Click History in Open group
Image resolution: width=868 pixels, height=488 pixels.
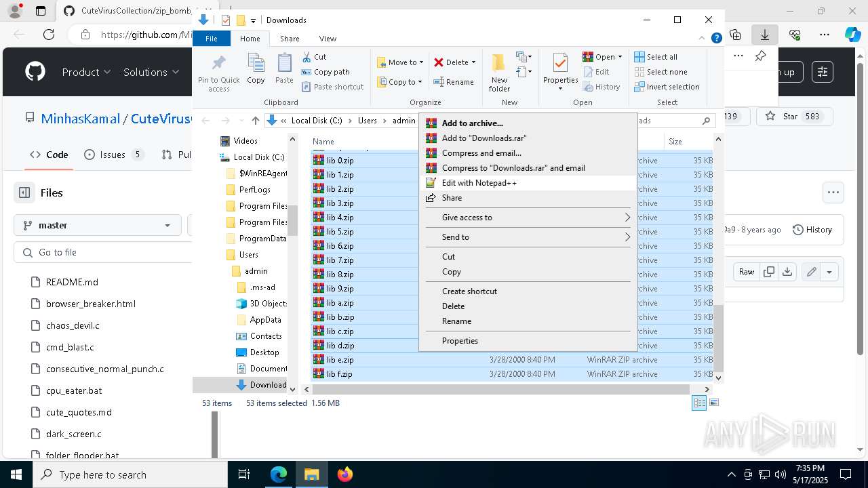tap(601, 87)
